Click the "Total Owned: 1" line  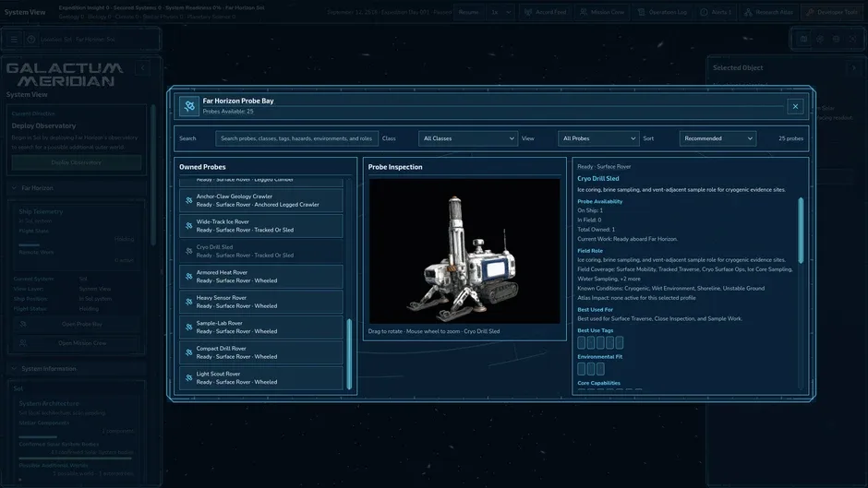click(596, 229)
